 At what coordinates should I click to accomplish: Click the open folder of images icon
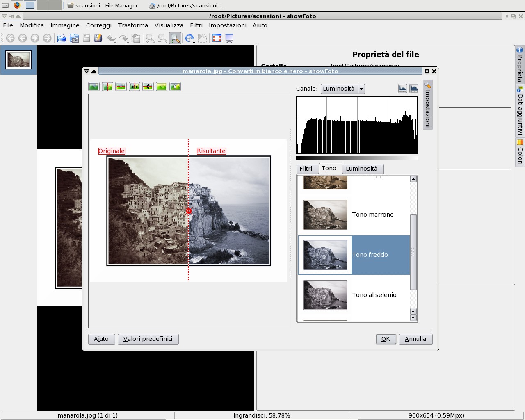74,38
